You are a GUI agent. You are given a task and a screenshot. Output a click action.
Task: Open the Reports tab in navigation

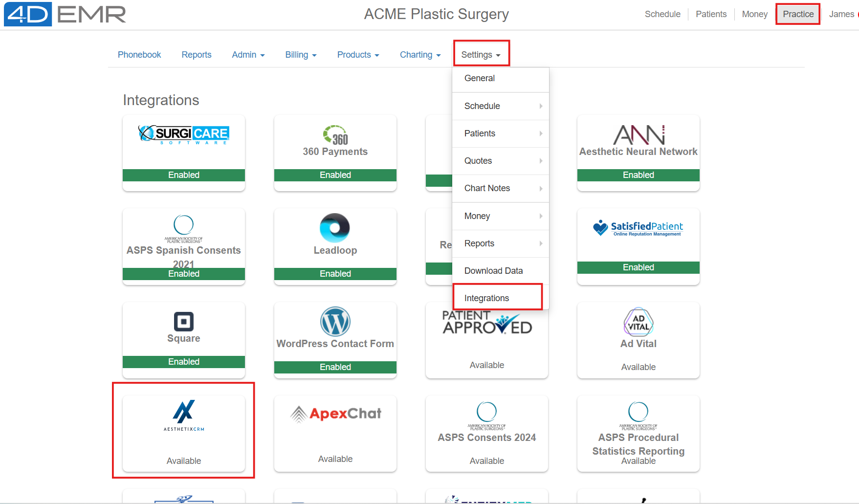coord(197,55)
